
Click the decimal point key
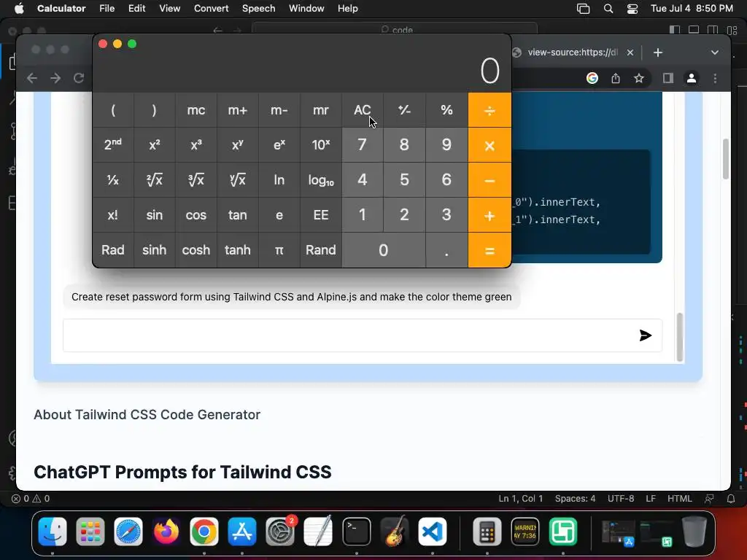(x=446, y=250)
